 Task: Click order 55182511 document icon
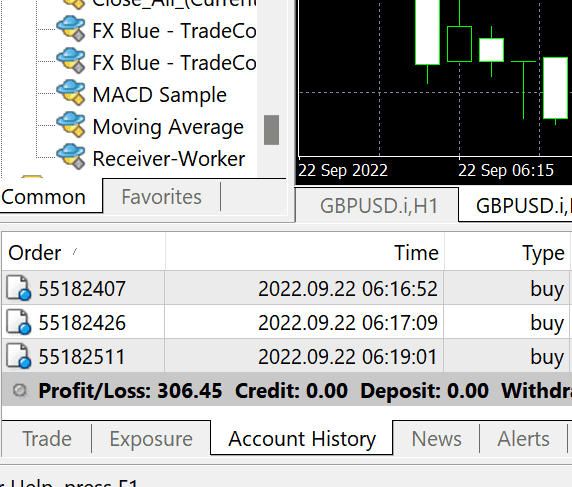18,356
